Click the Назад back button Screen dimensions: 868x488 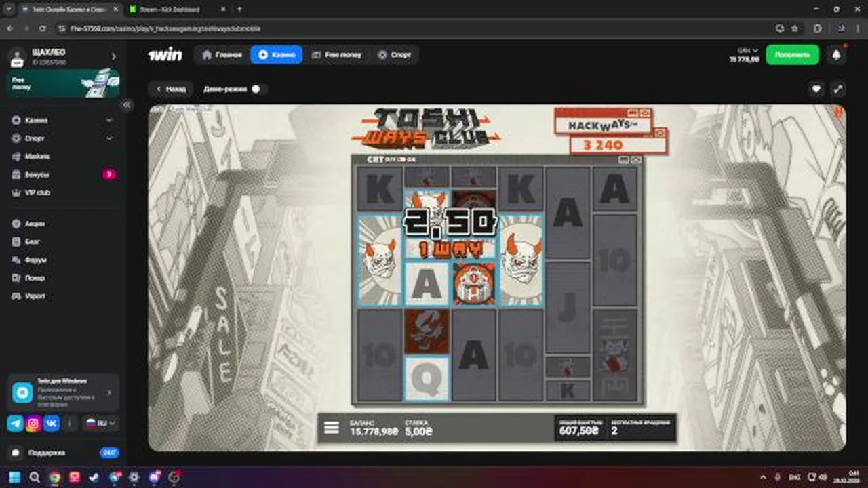[170, 89]
